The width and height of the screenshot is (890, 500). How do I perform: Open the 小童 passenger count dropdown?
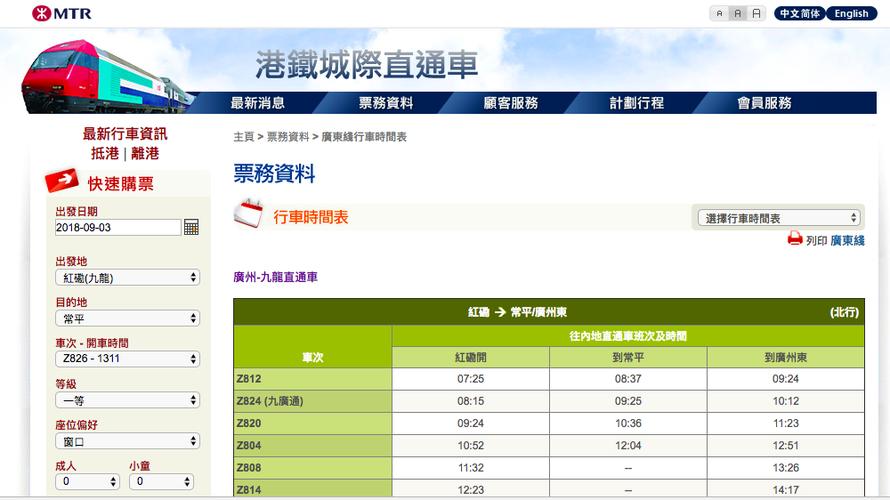coord(161,481)
